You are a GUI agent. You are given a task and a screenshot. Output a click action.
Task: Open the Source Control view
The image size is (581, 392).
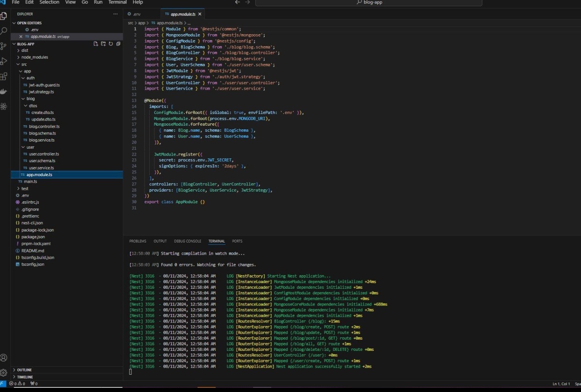[x=4, y=45]
